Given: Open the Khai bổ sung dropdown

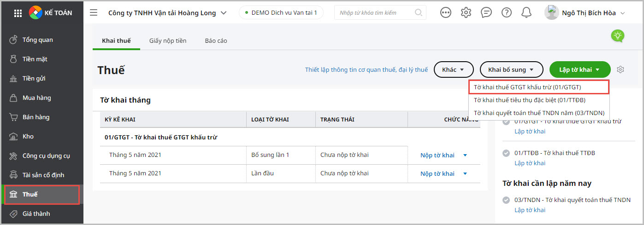Looking at the screenshot, I should click(511, 69).
